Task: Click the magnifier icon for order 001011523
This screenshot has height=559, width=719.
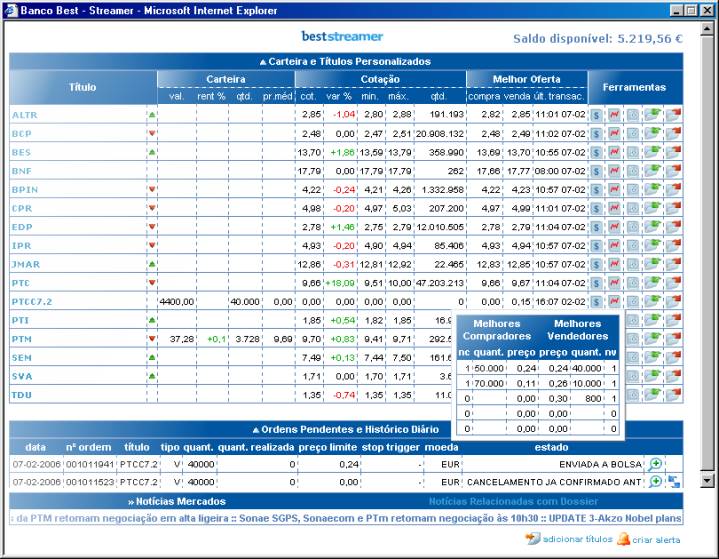Action: coord(655,482)
